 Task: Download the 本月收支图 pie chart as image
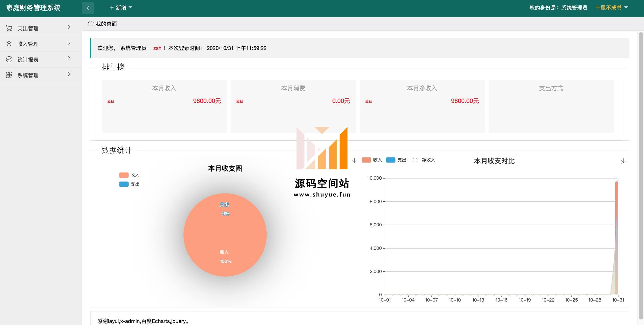(x=355, y=161)
